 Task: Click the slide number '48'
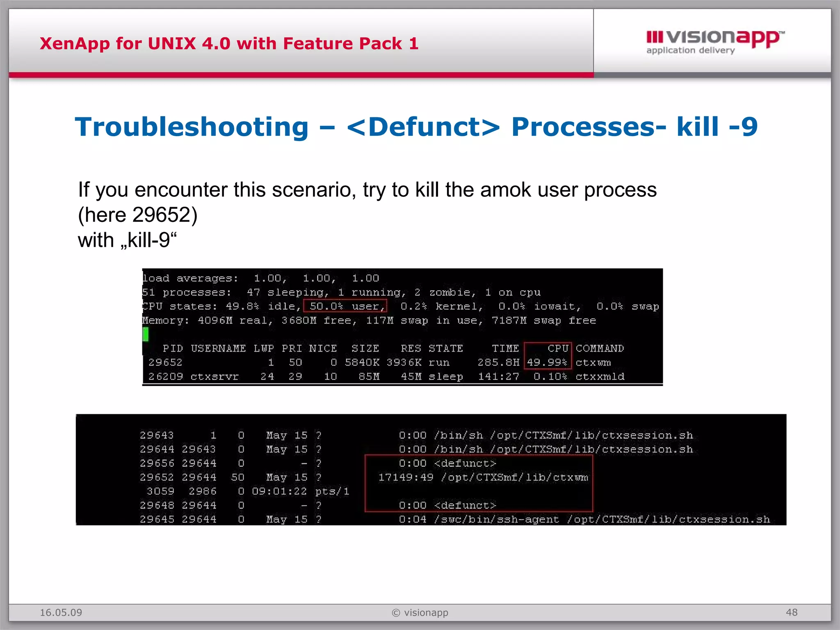[792, 612]
